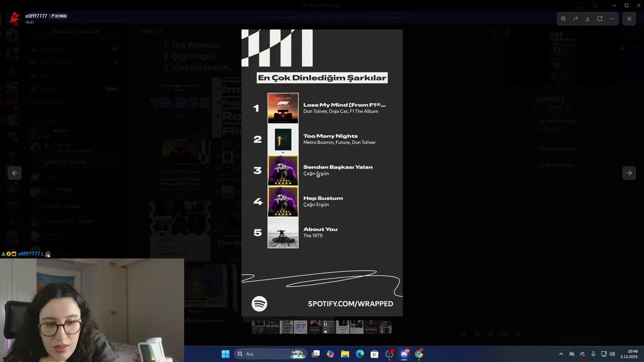Click the Spotify logo on the image

(260, 304)
